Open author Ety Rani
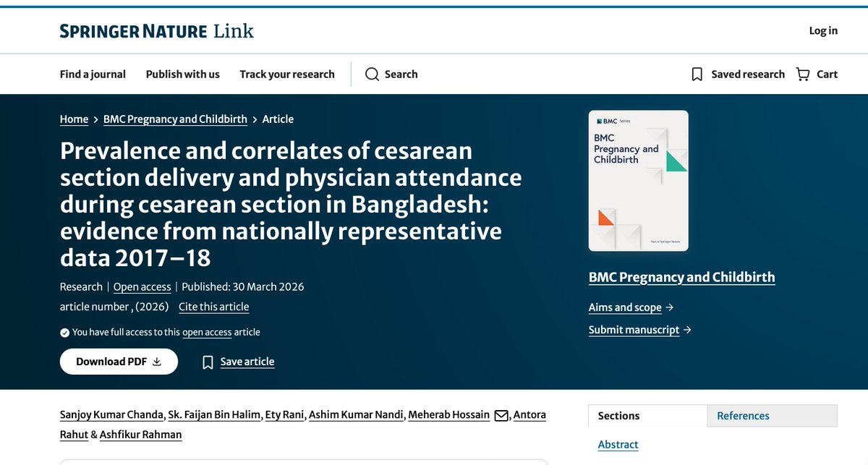The width and height of the screenshot is (868, 465). [285, 415]
